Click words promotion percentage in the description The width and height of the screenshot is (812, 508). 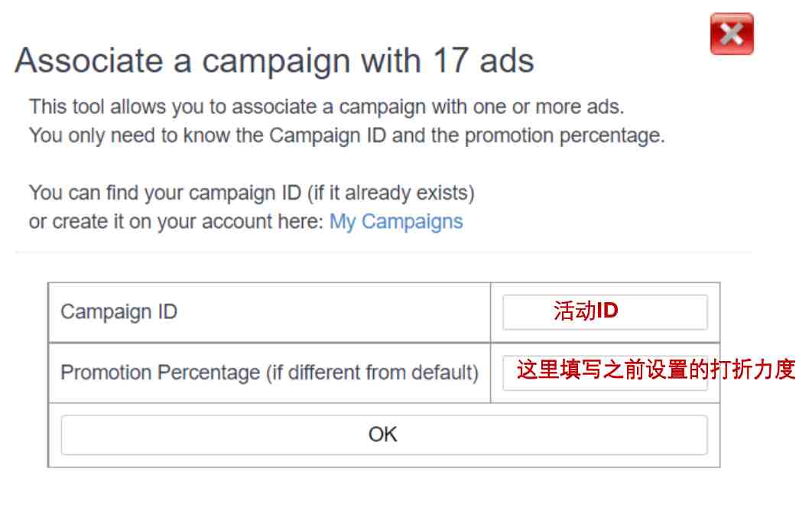coord(564,136)
